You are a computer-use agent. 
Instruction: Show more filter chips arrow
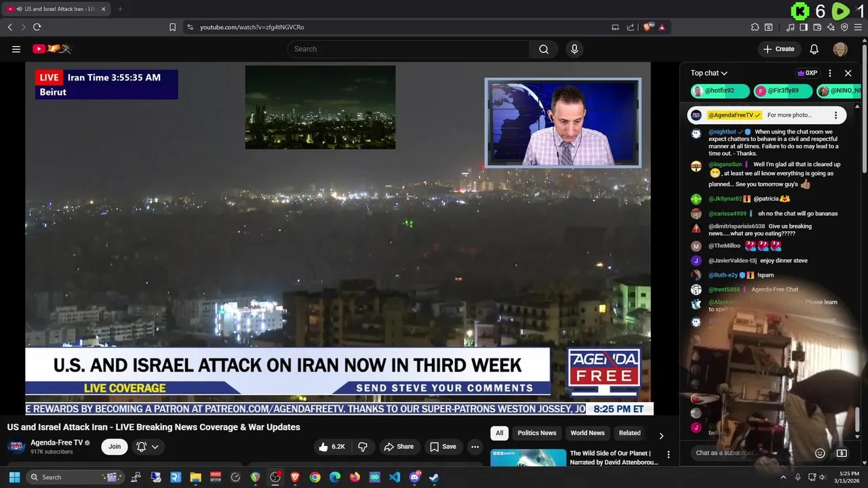click(x=661, y=436)
